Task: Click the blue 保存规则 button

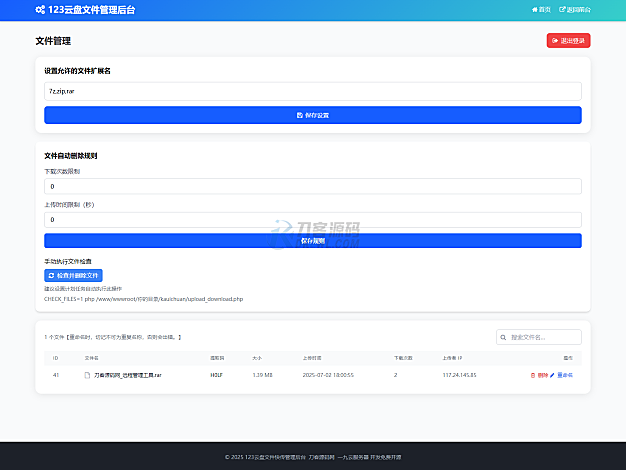Action: 312,240
